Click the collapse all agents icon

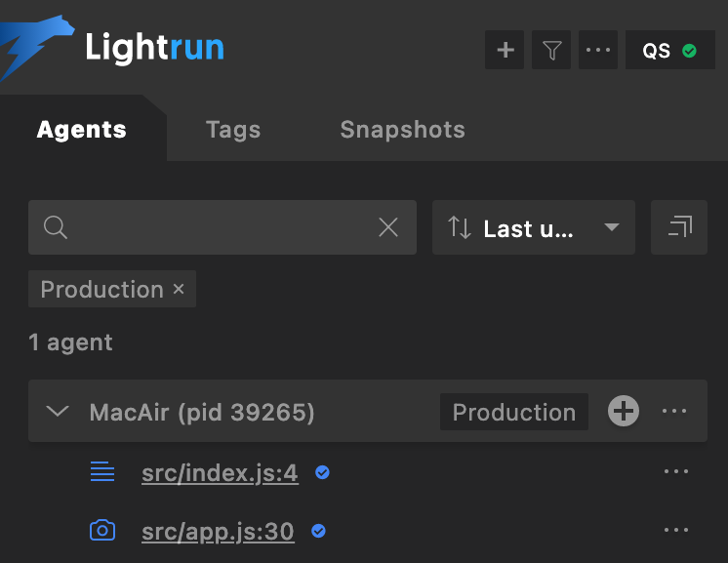tap(679, 227)
